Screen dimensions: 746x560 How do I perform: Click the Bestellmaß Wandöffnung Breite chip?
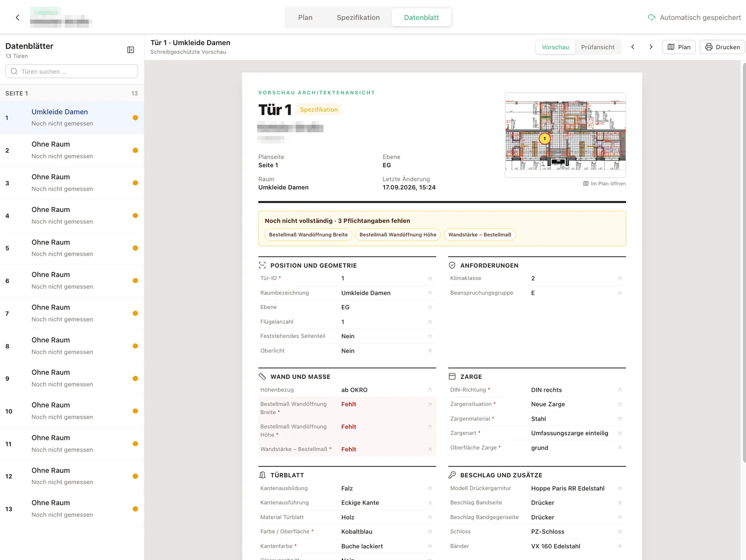pos(308,235)
